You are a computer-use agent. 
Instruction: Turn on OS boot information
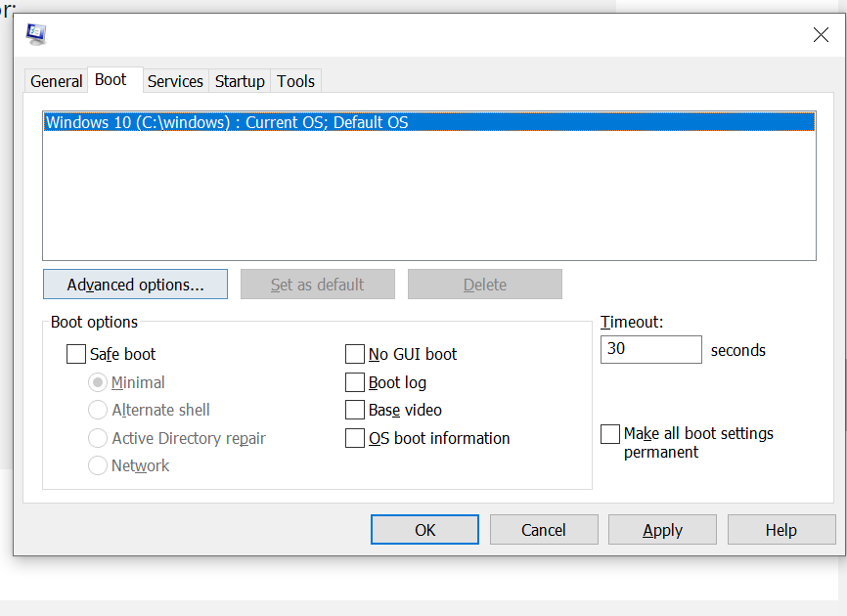[x=355, y=439]
